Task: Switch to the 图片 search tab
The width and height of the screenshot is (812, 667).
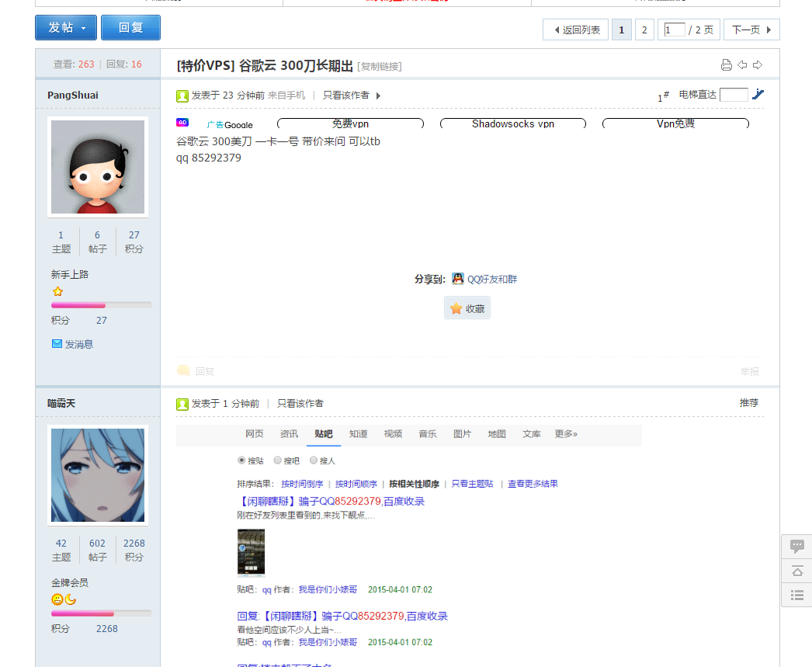Action: click(x=463, y=433)
